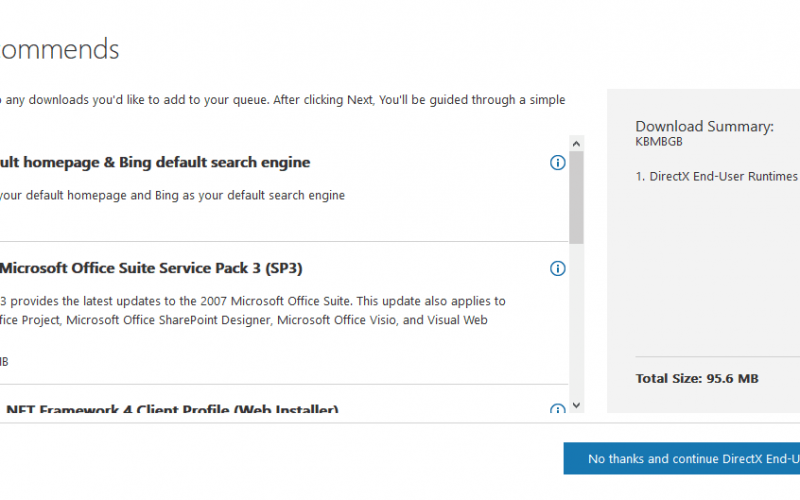Image resolution: width=800 pixels, height=500 pixels.
Task: Click scrollbar up arrow in recommendations list
Action: coord(577,144)
